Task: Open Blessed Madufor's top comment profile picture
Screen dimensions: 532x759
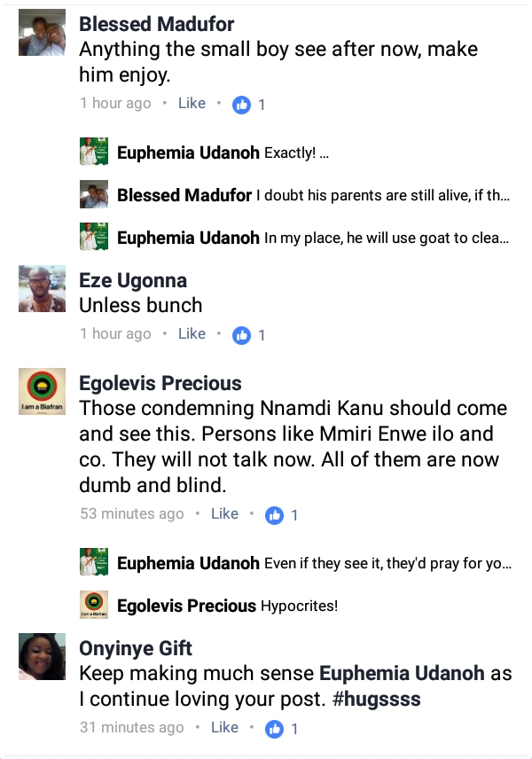Action: (x=42, y=33)
